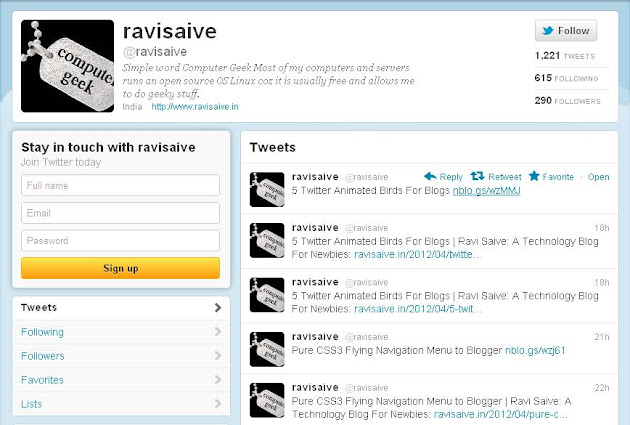The height and width of the screenshot is (425, 630).
Task: Open the nblo.gs/wzMMJ tweet link
Action: pyautogui.click(x=486, y=190)
